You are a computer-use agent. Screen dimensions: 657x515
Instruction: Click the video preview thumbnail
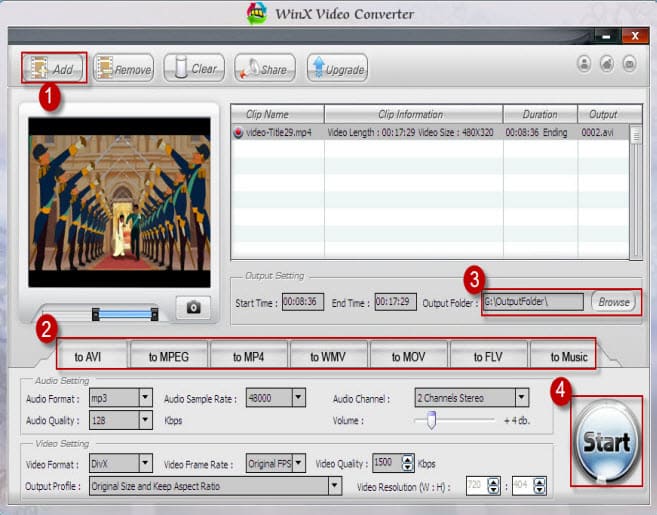tap(119, 202)
